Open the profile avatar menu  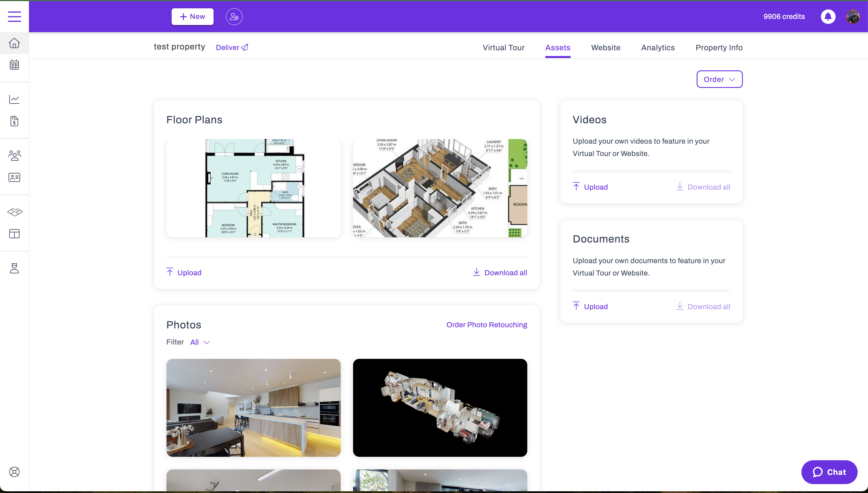[x=853, y=17]
